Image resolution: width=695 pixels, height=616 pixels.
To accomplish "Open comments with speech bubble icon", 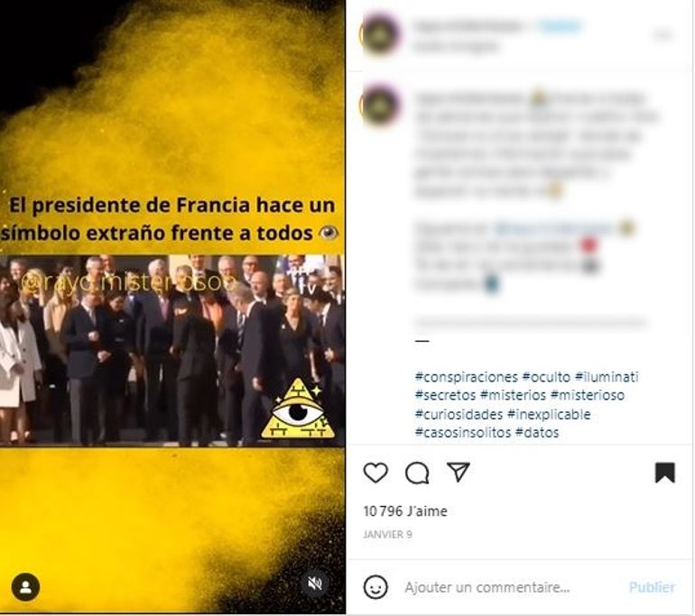I will tap(417, 473).
